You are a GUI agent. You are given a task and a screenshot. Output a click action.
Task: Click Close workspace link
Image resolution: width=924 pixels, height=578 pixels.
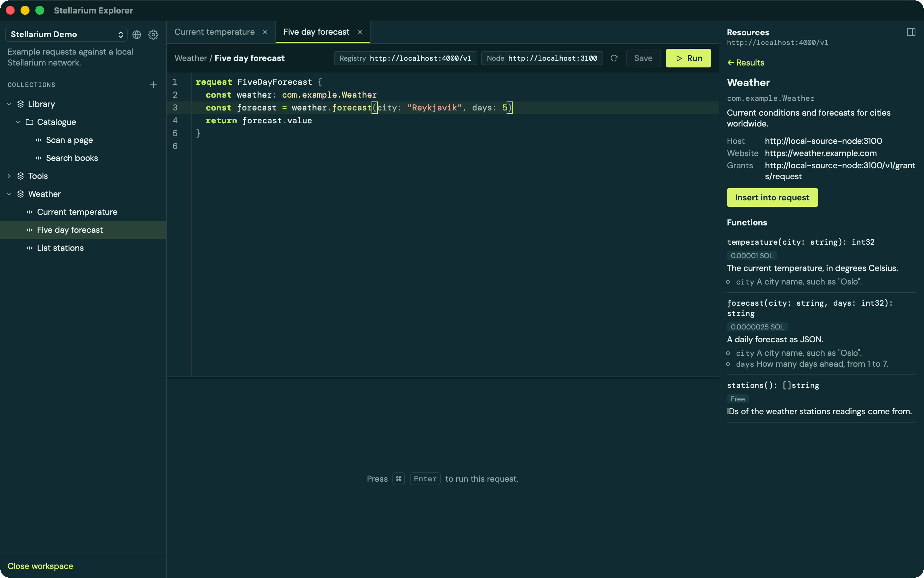click(40, 566)
